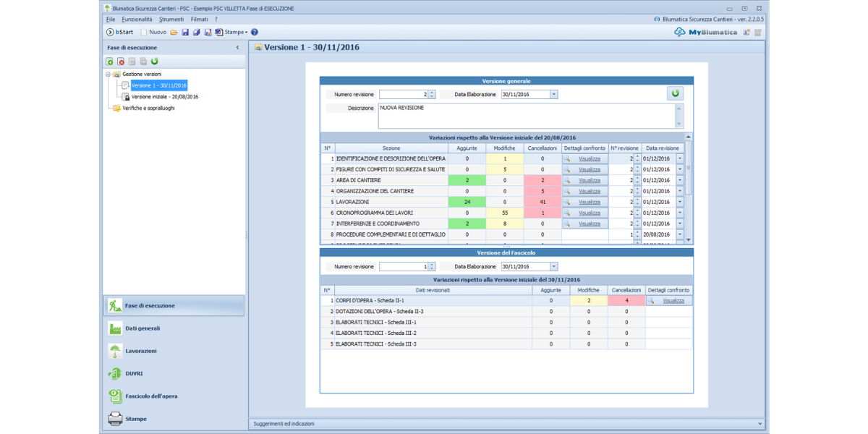Screen dimensions: 868x434
Task: Open the DUVRI sidebar section
Action: coord(134,373)
